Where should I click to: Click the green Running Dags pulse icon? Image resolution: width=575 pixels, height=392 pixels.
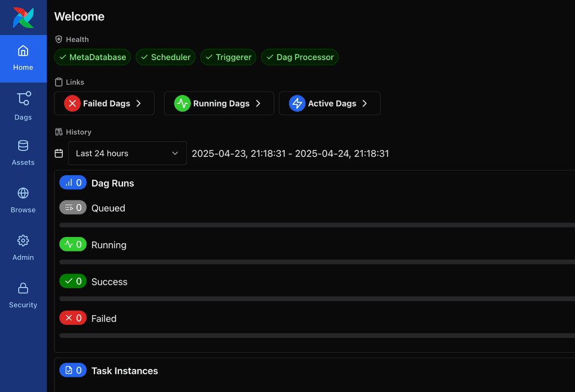tap(182, 103)
